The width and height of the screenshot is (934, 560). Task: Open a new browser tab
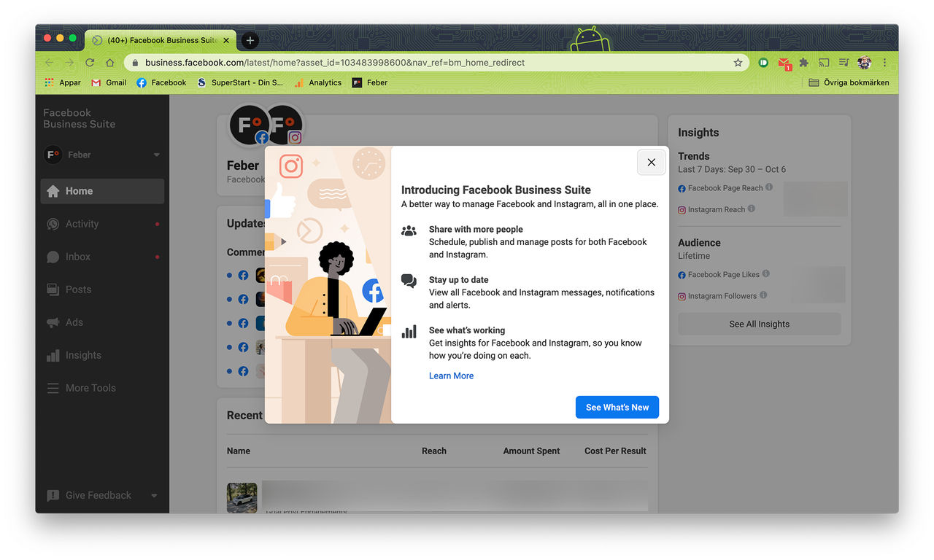pyautogui.click(x=250, y=41)
